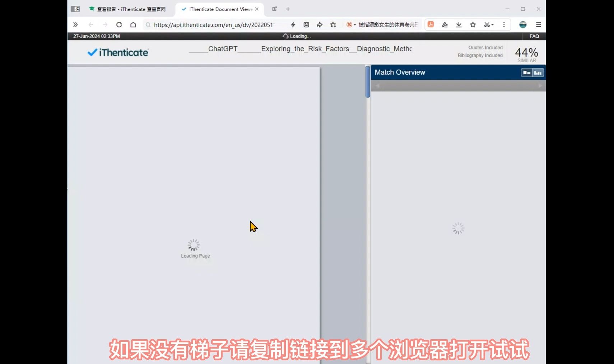Go back to previous page
The height and width of the screenshot is (364, 614).
coord(91,25)
